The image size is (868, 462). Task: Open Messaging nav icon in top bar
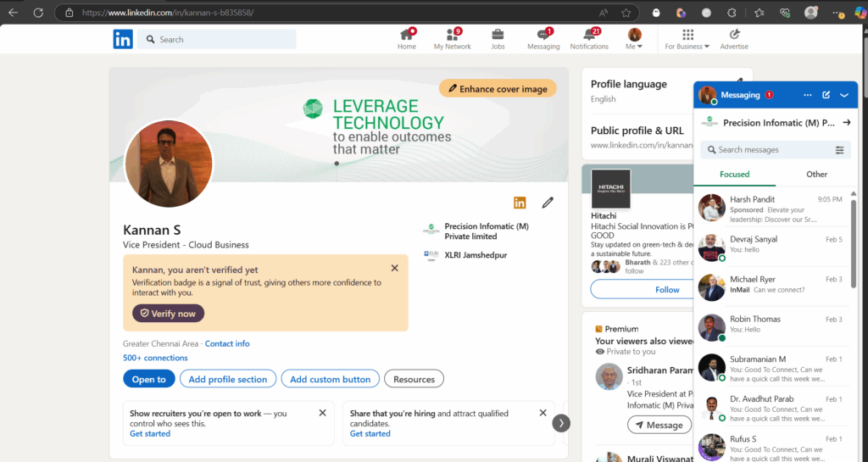543,39
